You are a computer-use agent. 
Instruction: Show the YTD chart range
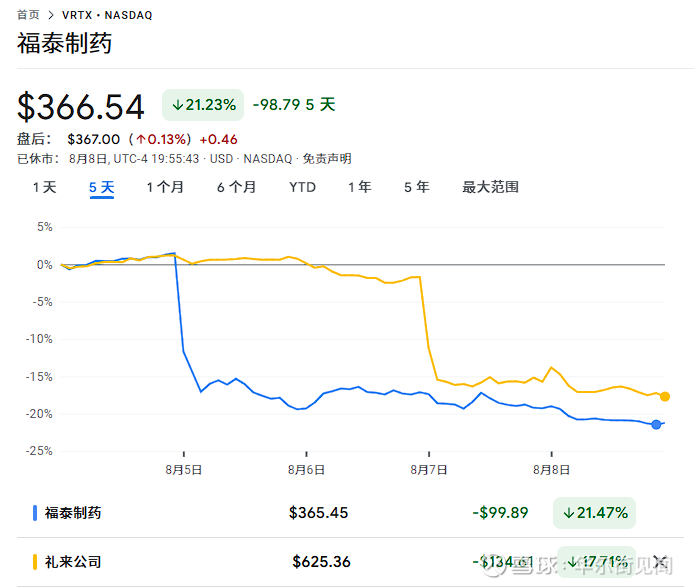click(x=302, y=187)
